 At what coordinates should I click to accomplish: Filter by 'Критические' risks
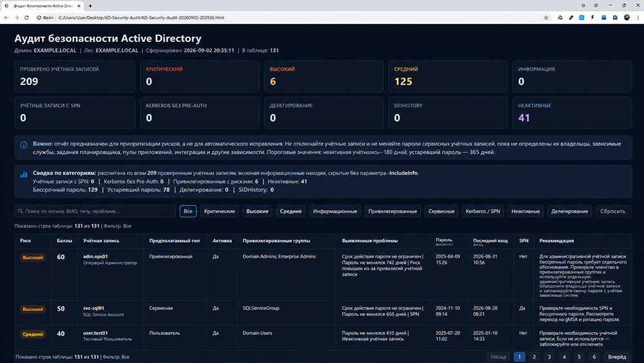pyautogui.click(x=220, y=211)
